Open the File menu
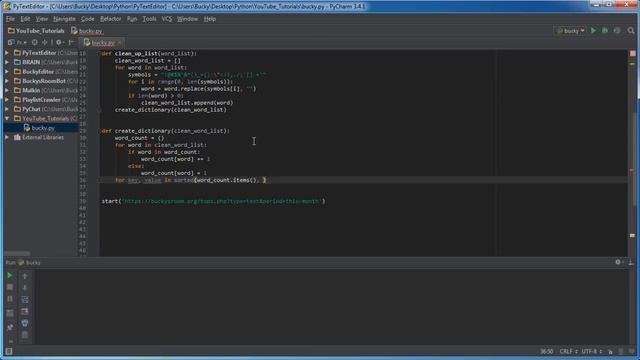Viewport: 640px width, 360px height. (10, 19)
